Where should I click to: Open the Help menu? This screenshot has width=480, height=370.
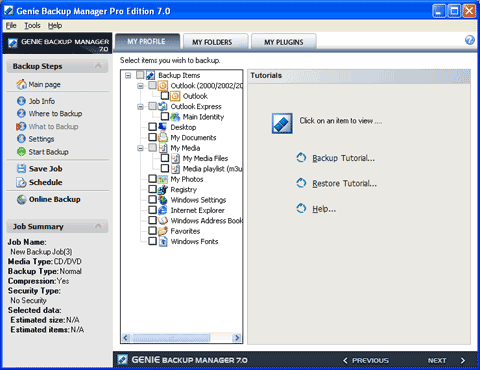point(55,26)
